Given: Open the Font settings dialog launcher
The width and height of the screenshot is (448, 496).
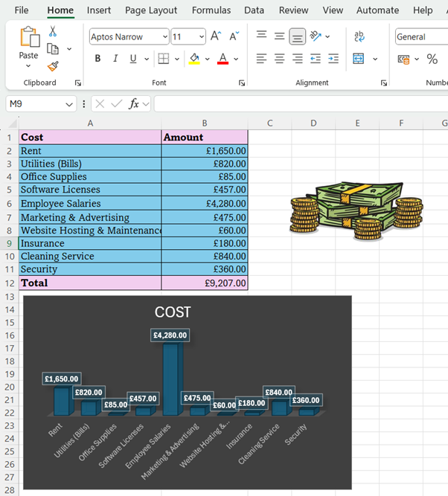Looking at the screenshot, I should (242, 83).
